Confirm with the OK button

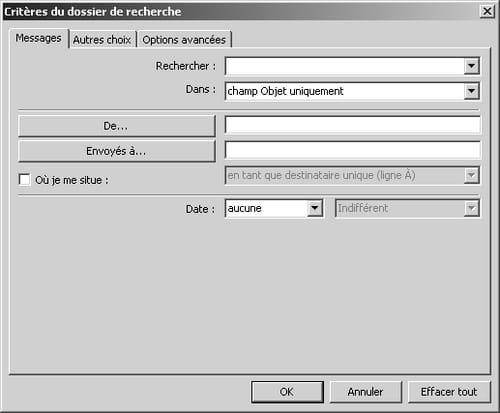pyautogui.click(x=287, y=392)
